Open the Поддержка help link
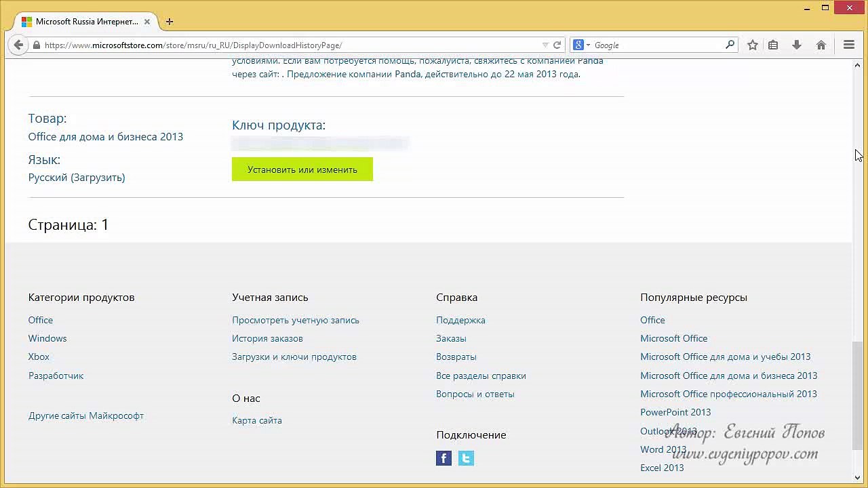This screenshot has width=868, height=488. (x=460, y=320)
